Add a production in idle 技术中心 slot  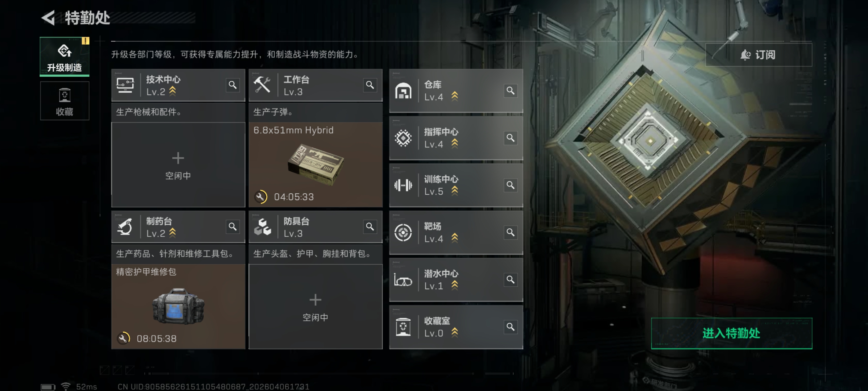(178, 165)
